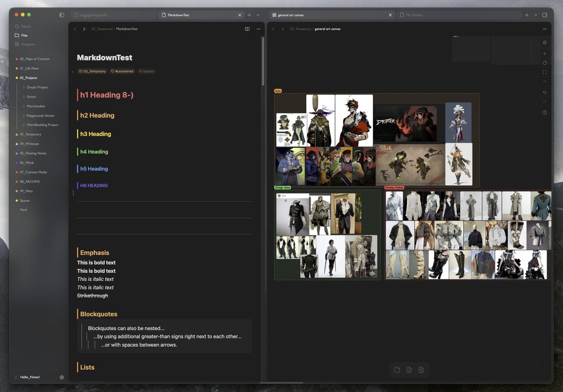Close the MarkdownTest tab
The image size is (563, 392).
coord(240,15)
